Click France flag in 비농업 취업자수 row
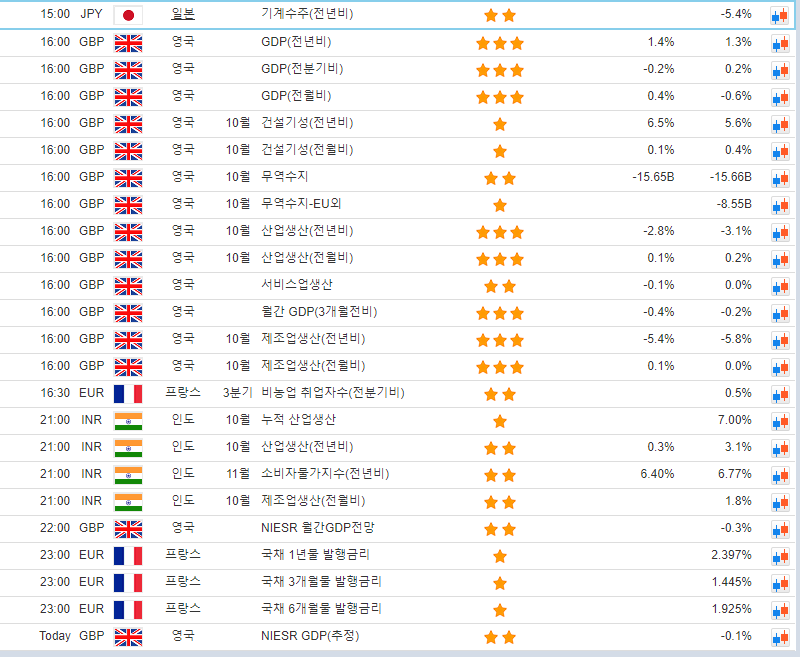Viewport: 800px width, 657px height. point(128,393)
